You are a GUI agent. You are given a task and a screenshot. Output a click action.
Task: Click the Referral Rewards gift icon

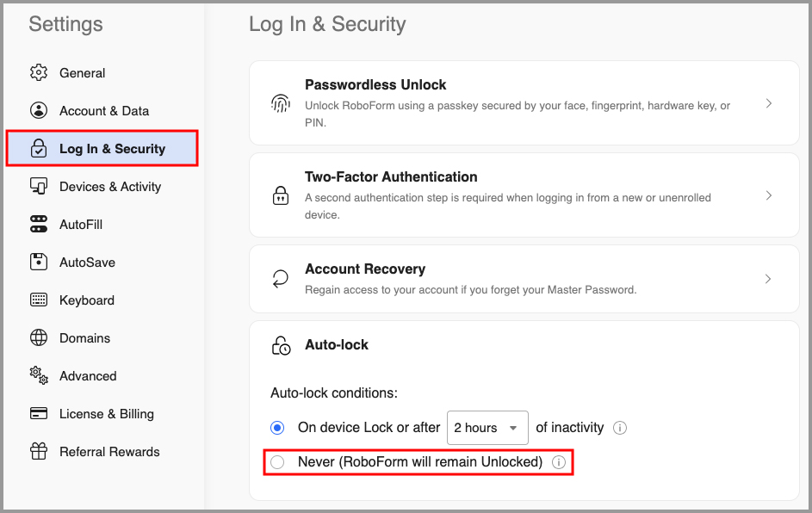coord(39,452)
